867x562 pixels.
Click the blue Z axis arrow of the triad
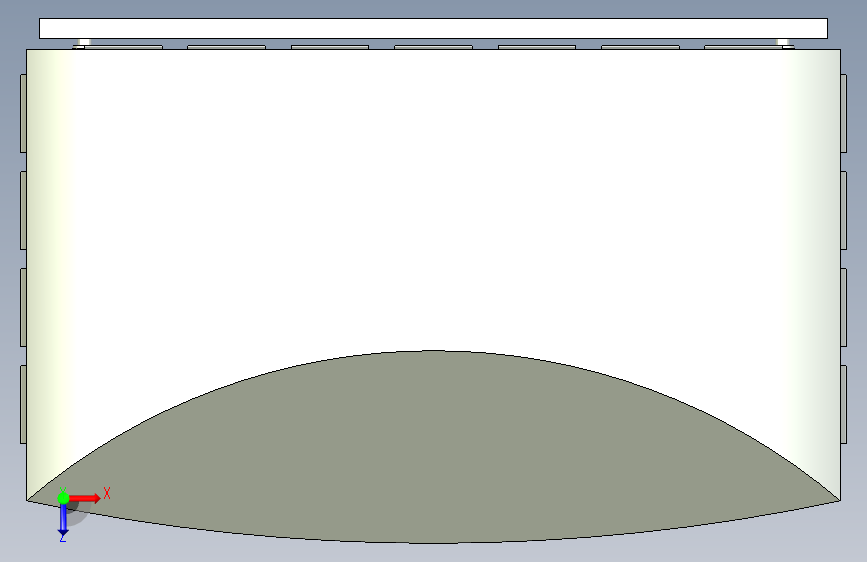tap(63, 520)
